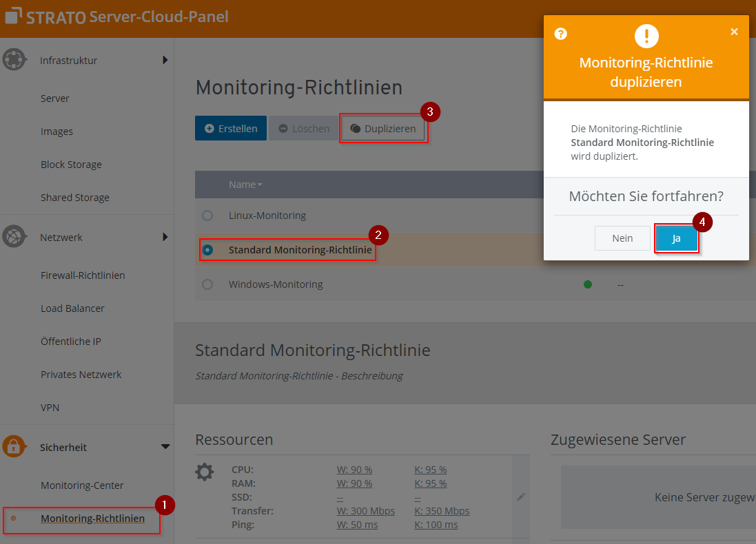Sort the table by Name column
Viewport: 756px width, 544px height.
point(245,185)
